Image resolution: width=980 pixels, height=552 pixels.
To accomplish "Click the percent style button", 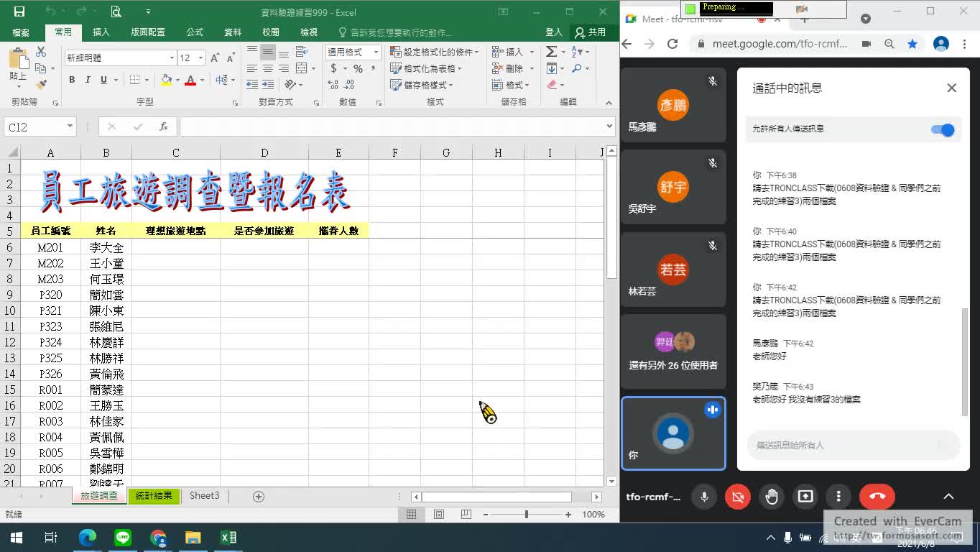I will click(x=358, y=68).
